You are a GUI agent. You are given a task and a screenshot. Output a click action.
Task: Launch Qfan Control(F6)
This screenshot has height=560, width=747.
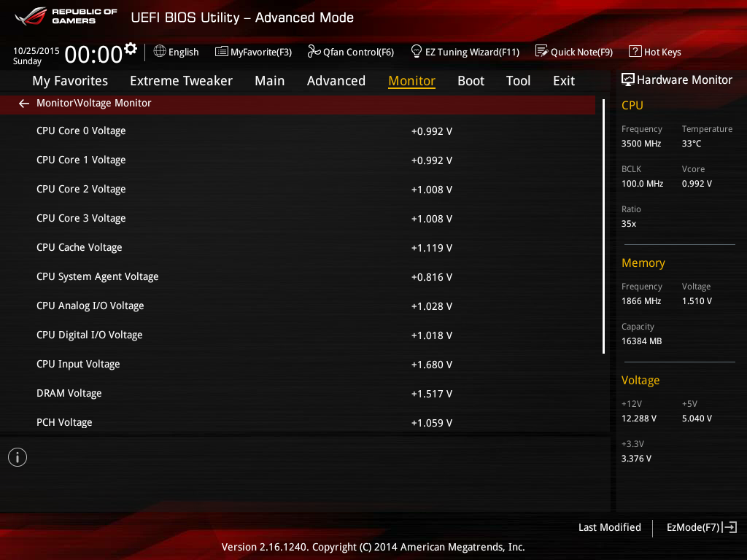point(358,52)
